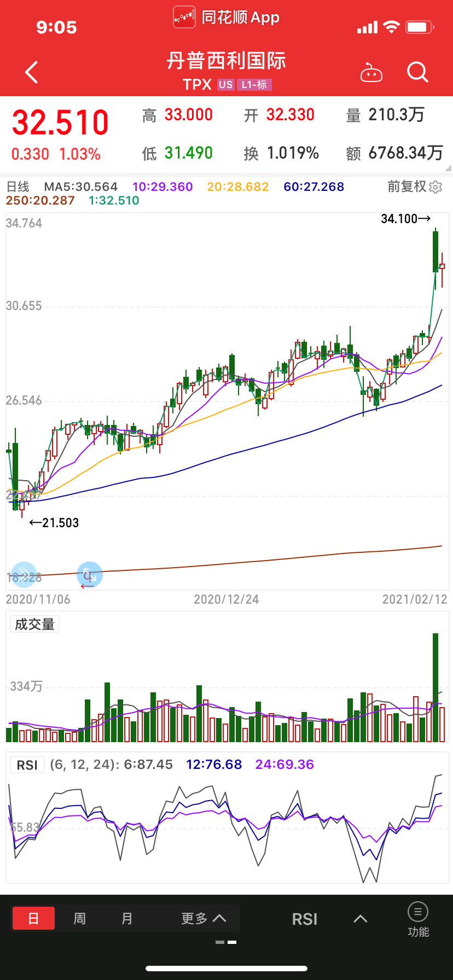Open stock search magnifier icon
The image size is (453, 980).
417,72
